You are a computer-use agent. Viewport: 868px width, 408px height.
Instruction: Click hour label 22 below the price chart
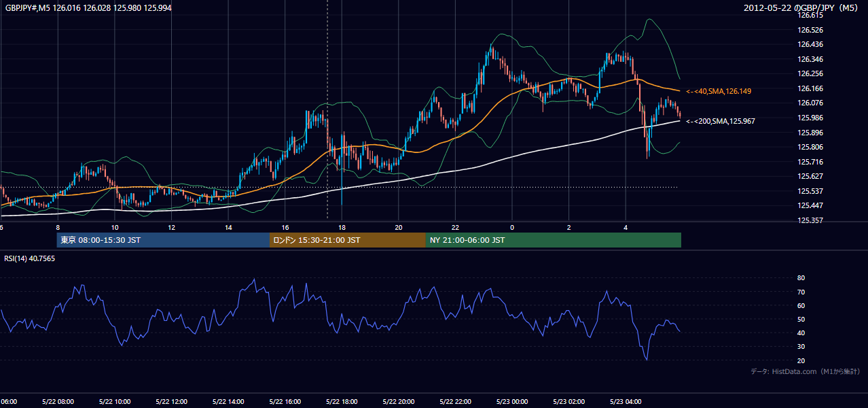(x=455, y=227)
